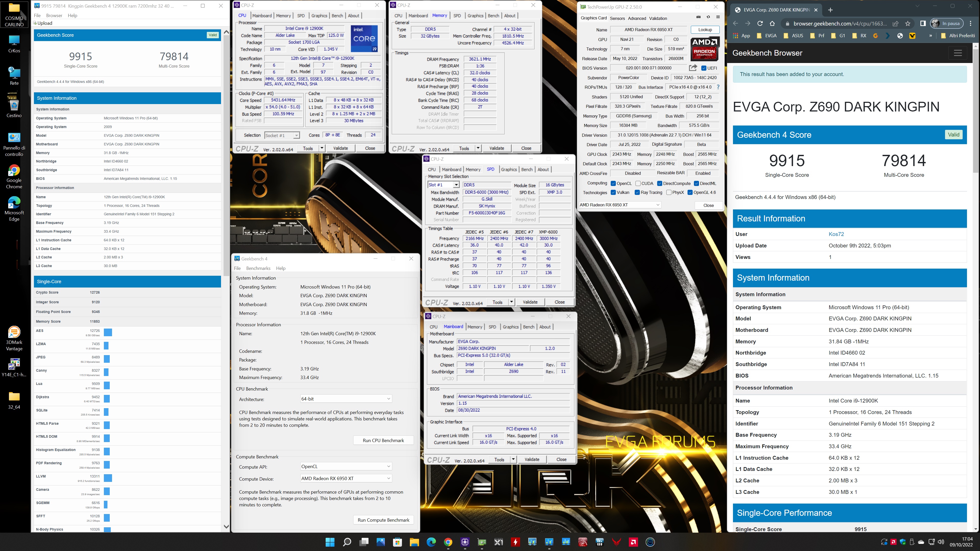Open Benchmarks menu in Geekbench 4
Viewport: 980px width, 551px height.
click(258, 268)
